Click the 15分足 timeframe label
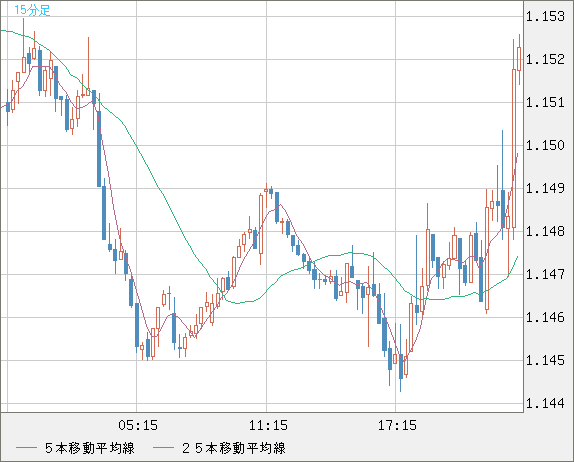574x462 pixels. point(32,10)
